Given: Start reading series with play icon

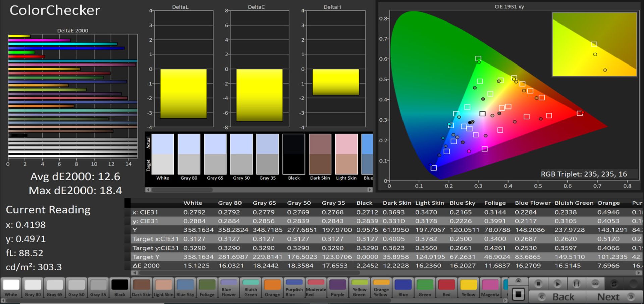Looking at the screenshot, I should pos(557,284).
